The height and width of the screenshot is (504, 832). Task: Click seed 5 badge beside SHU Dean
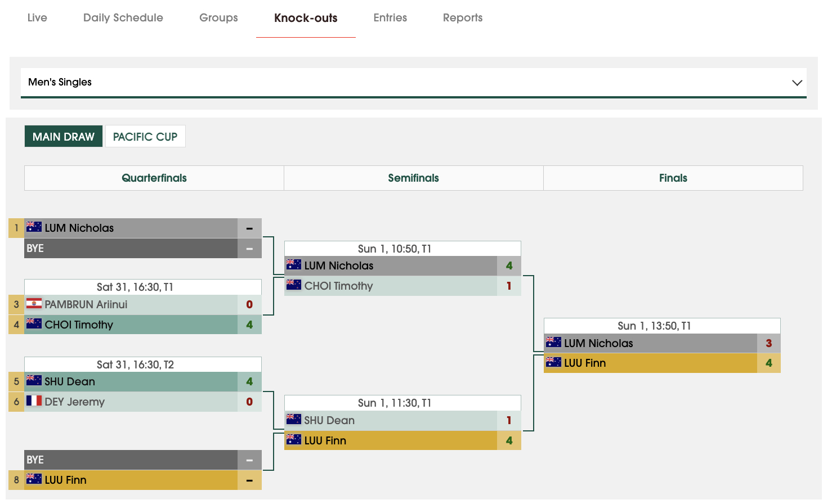tap(16, 381)
